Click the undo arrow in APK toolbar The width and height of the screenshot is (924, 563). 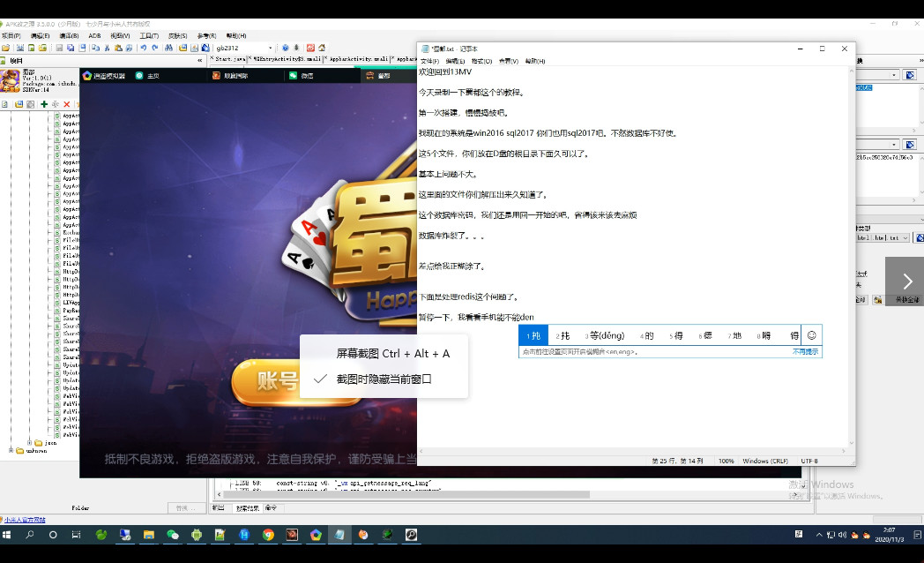click(143, 48)
